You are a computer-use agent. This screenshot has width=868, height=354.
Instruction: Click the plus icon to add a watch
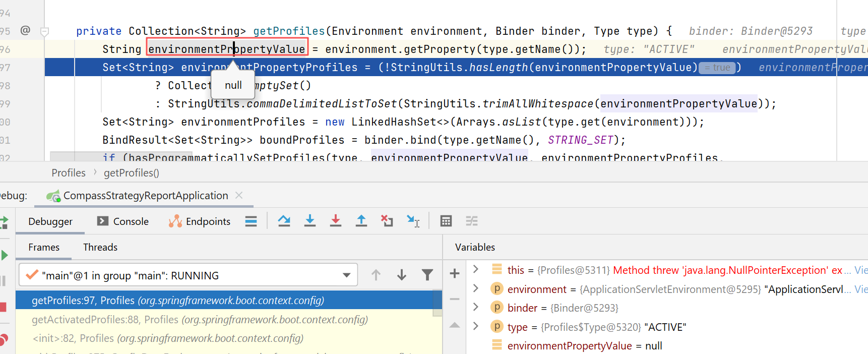point(455,273)
